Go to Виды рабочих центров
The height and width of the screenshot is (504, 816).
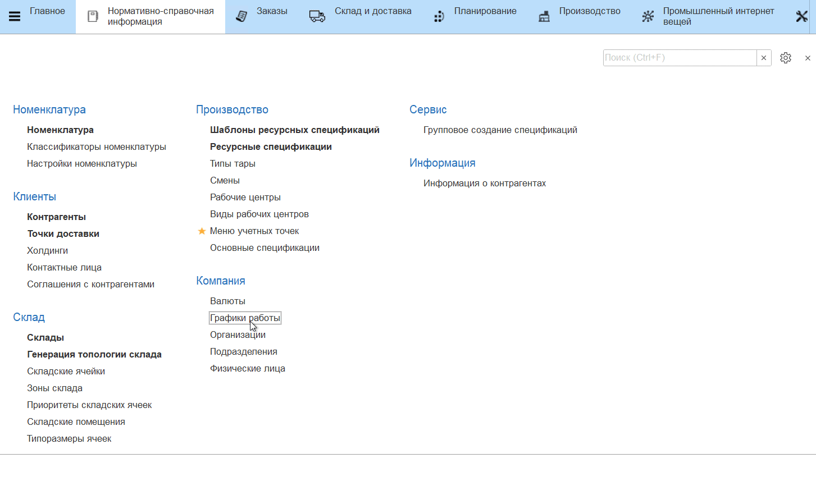(x=259, y=214)
